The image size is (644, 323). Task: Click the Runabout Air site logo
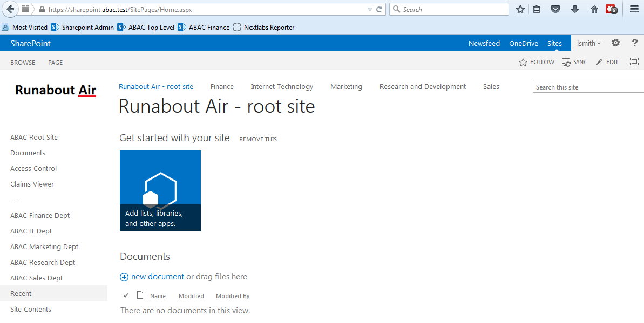pos(56,90)
